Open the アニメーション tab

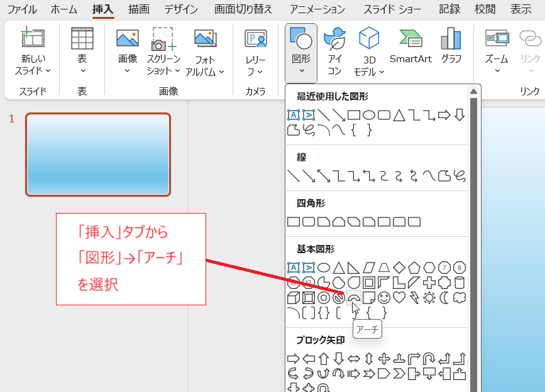[317, 9]
